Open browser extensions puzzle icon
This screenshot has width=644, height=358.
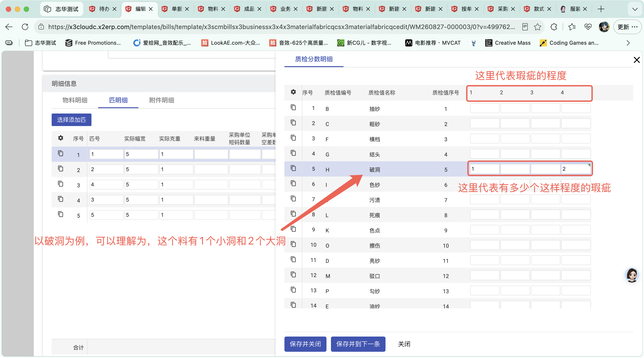554,27
